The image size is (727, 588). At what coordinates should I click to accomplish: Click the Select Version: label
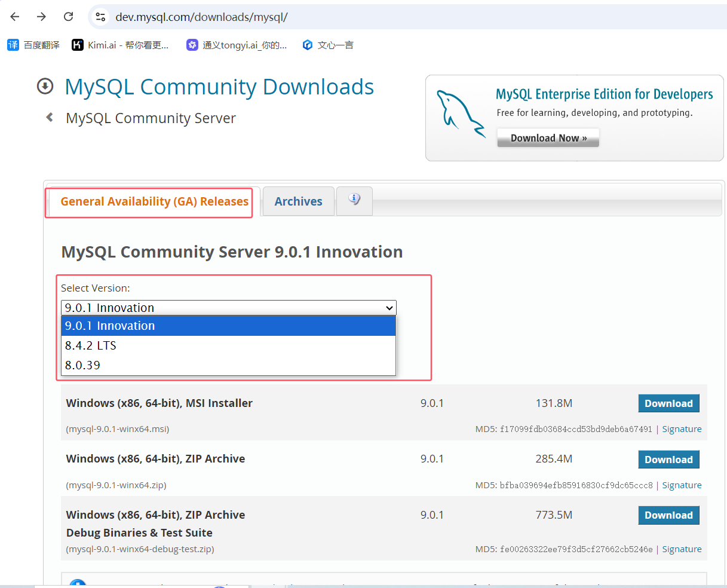[96, 288]
